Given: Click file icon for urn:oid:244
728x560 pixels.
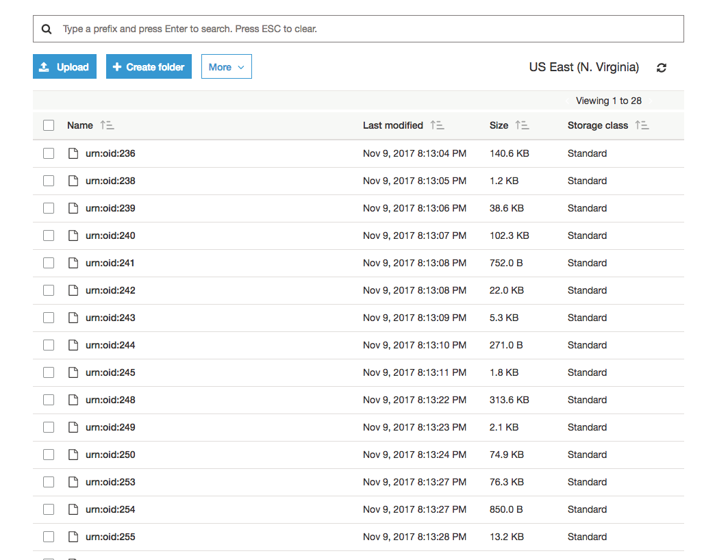Looking at the screenshot, I should click(73, 345).
